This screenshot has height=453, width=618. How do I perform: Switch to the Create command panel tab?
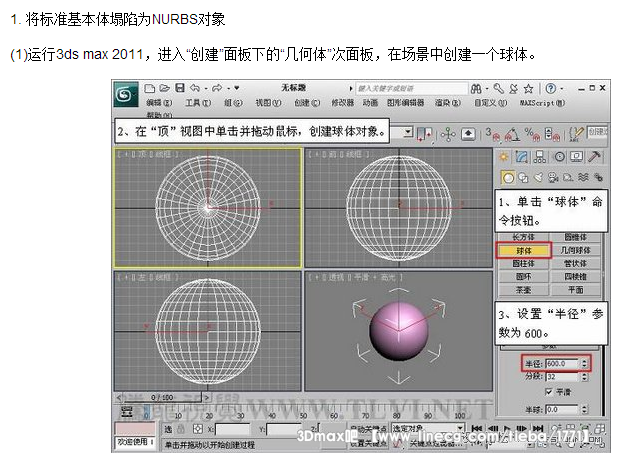pyautogui.click(x=503, y=157)
